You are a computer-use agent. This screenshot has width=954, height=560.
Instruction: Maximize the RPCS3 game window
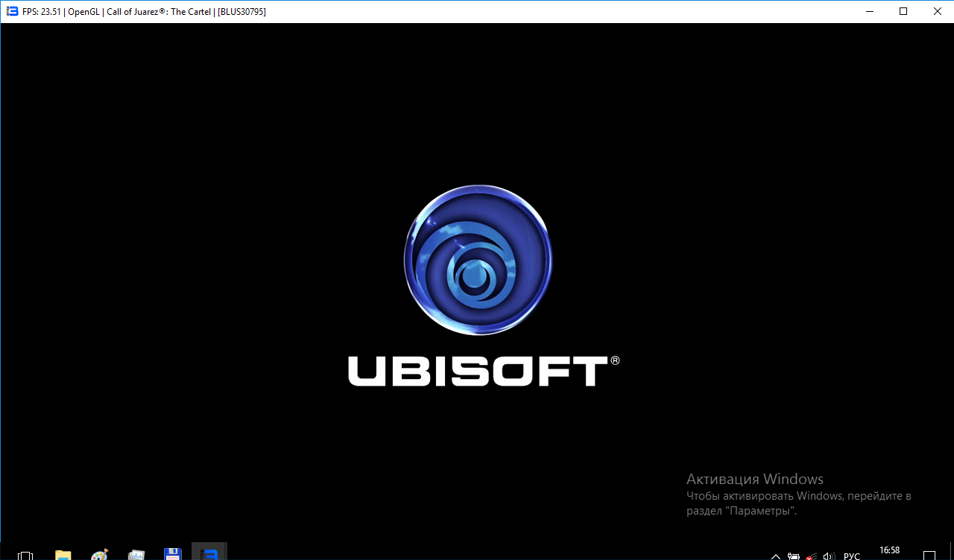click(x=903, y=11)
